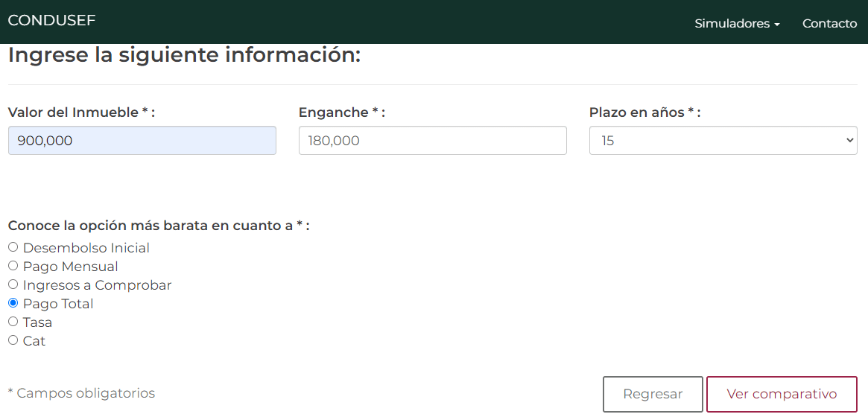Click the selected Pago Total radio button

click(x=13, y=303)
